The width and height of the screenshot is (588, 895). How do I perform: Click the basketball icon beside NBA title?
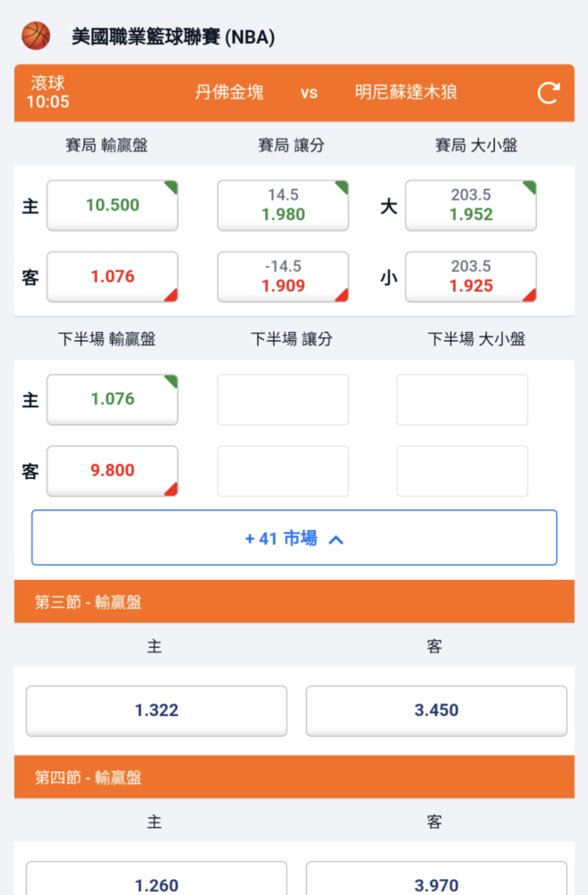click(x=36, y=36)
